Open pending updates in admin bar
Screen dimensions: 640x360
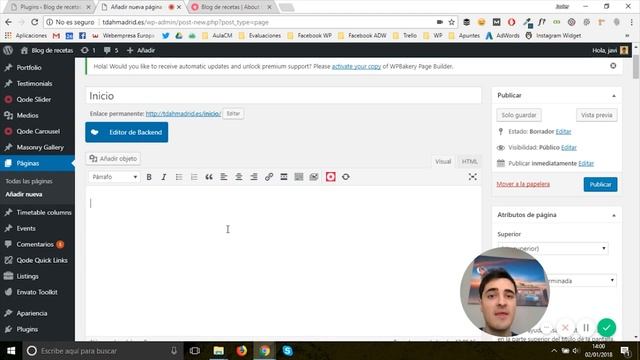[x=88, y=50]
